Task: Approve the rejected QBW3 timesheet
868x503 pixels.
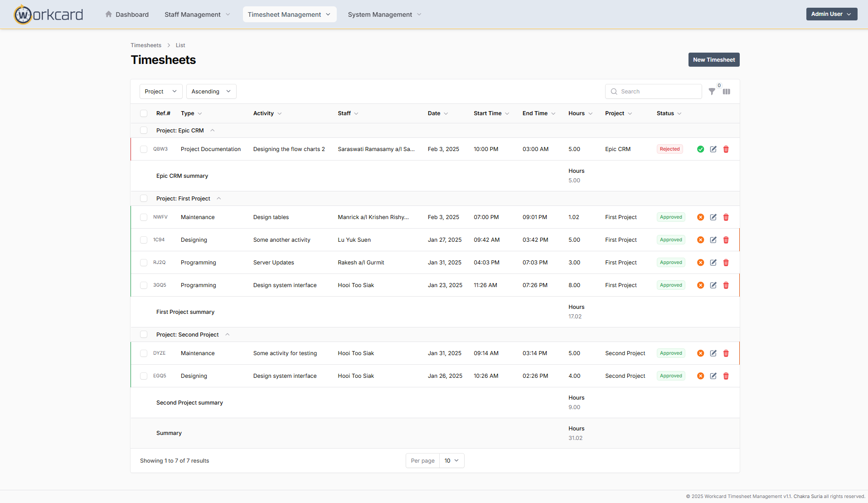Action: tap(700, 149)
